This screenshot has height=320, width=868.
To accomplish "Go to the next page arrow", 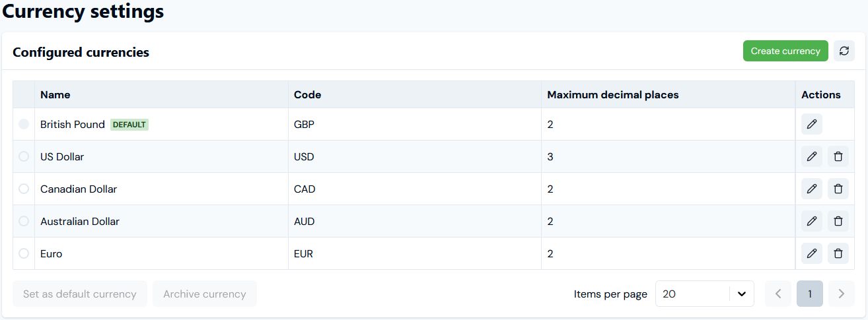I will (841, 294).
